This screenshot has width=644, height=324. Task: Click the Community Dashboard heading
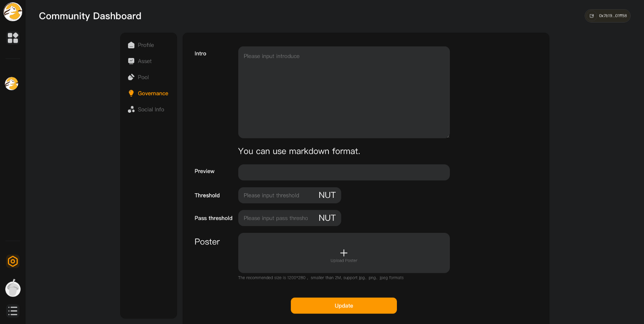click(x=90, y=16)
